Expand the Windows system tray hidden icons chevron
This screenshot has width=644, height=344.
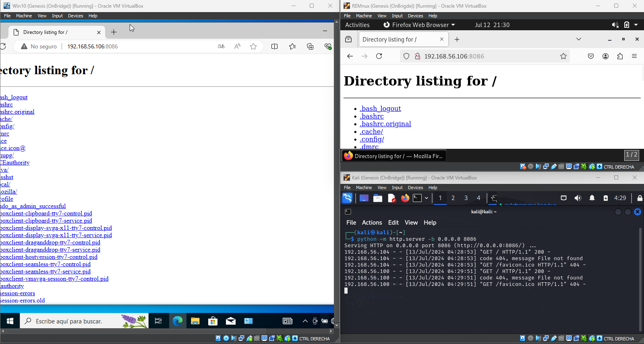[x=305, y=321]
